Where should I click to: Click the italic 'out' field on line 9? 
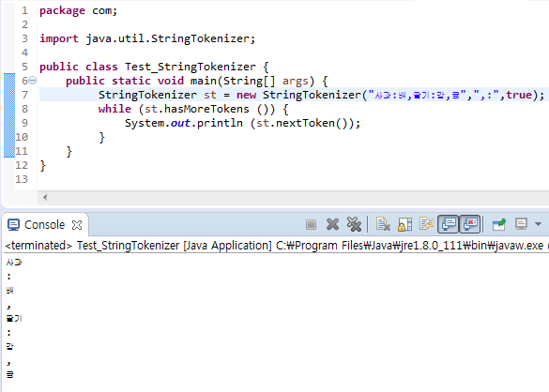coord(180,123)
